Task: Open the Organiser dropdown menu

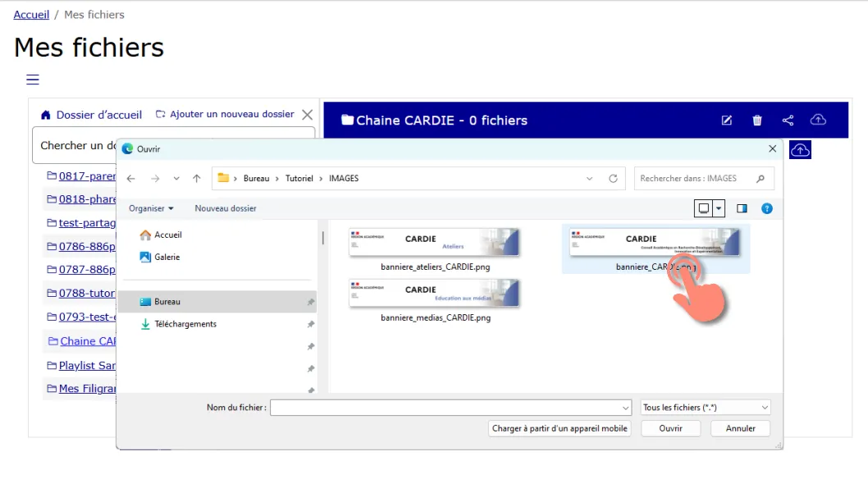Action: click(x=151, y=208)
